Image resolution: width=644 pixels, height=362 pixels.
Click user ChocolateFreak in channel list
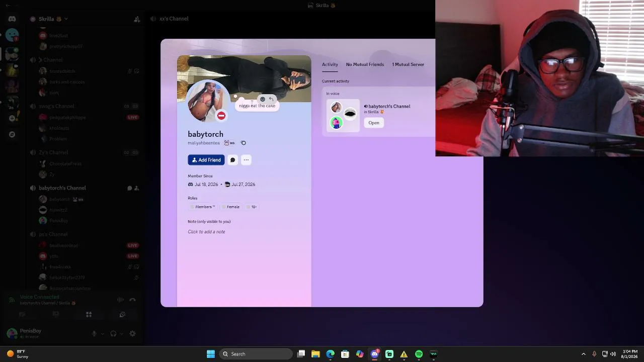click(65, 163)
